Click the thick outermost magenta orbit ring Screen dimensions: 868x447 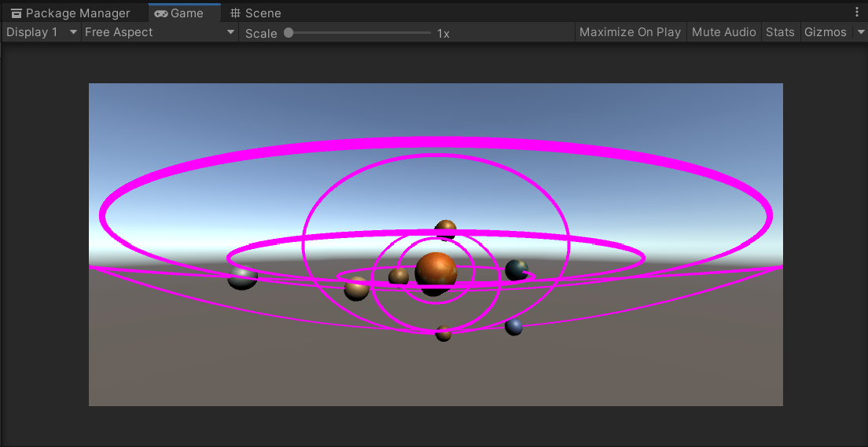point(436,143)
